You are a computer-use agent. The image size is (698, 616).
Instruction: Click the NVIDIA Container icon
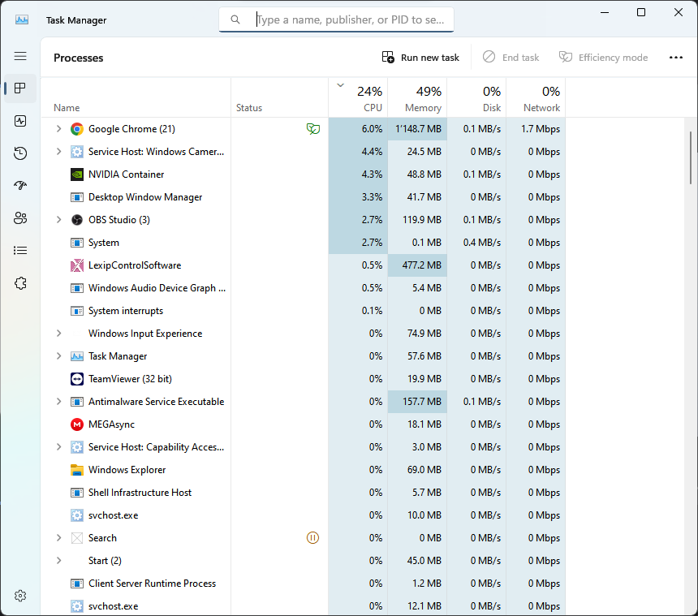pos(77,174)
